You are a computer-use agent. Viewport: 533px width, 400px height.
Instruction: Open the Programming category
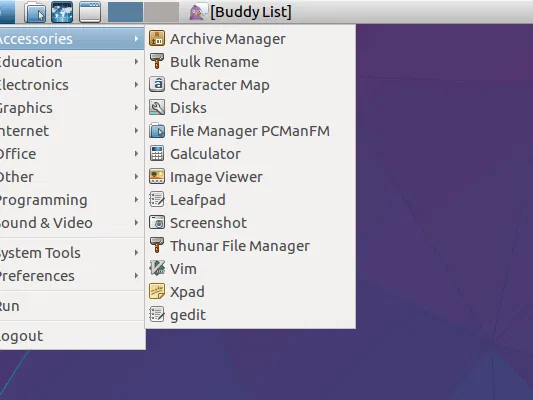pyautogui.click(x=72, y=200)
